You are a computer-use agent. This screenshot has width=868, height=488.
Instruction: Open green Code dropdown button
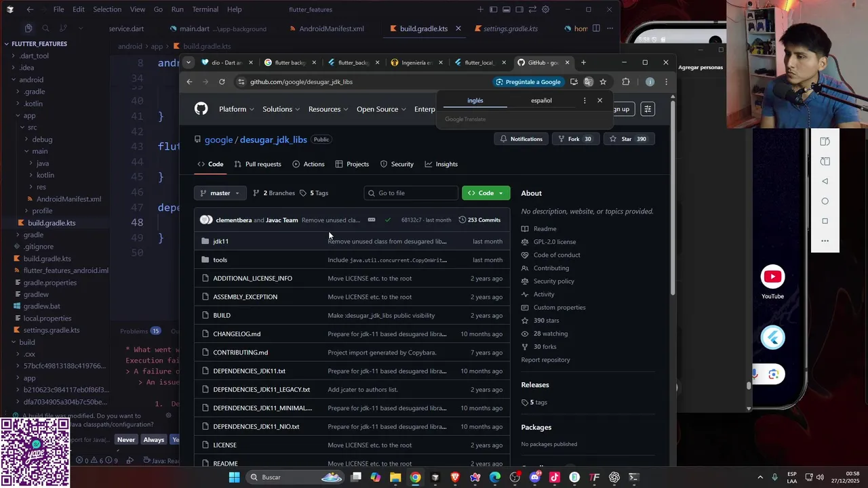tap(486, 193)
